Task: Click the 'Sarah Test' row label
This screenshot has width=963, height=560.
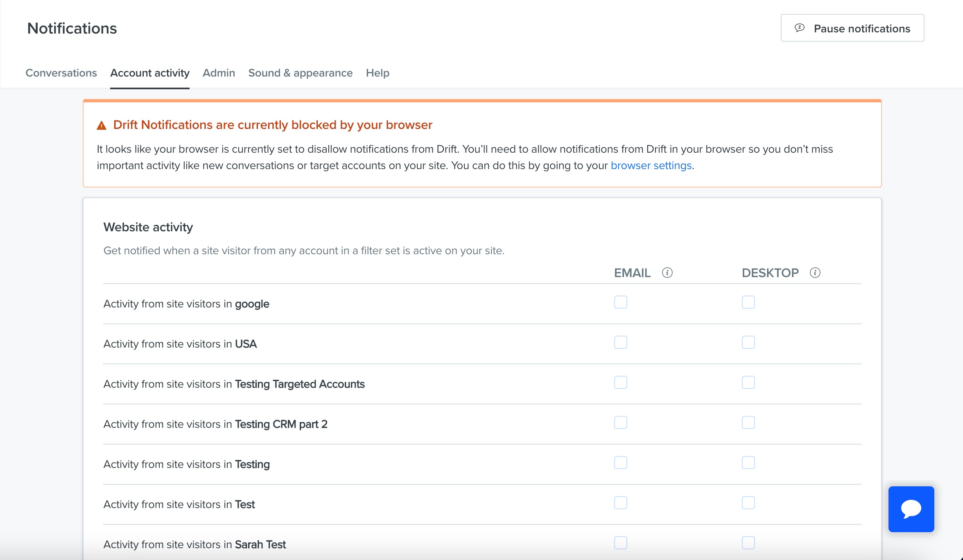Action: tap(194, 544)
